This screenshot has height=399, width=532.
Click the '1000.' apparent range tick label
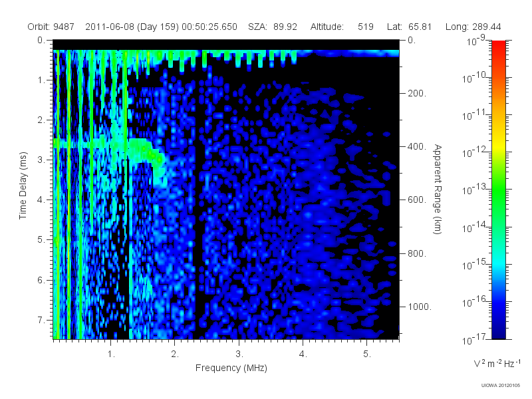(x=420, y=307)
